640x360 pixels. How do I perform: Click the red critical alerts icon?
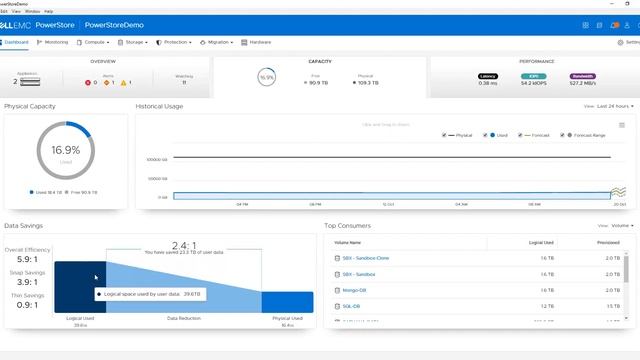(87, 82)
